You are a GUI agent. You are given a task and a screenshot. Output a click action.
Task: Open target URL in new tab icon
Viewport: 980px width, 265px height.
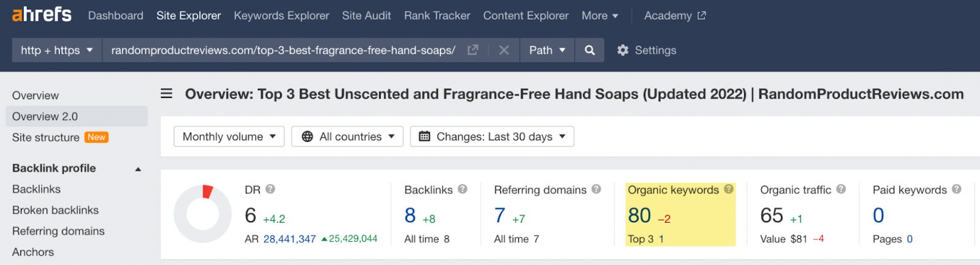tap(473, 50)
